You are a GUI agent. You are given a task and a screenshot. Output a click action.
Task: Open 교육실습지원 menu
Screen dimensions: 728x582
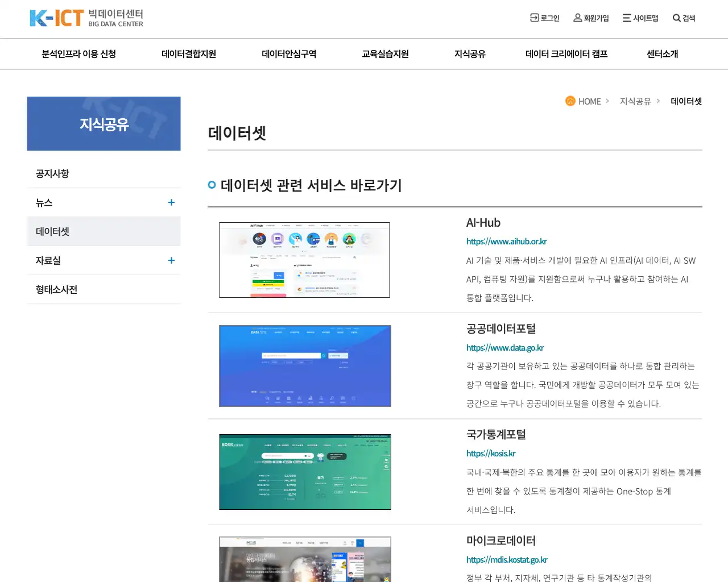pyautogui.click(x=386, y=54)
